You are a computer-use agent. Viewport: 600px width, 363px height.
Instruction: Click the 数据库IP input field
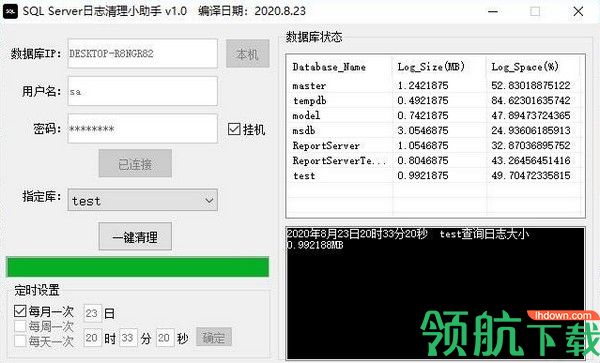click(x=143, y=54)
